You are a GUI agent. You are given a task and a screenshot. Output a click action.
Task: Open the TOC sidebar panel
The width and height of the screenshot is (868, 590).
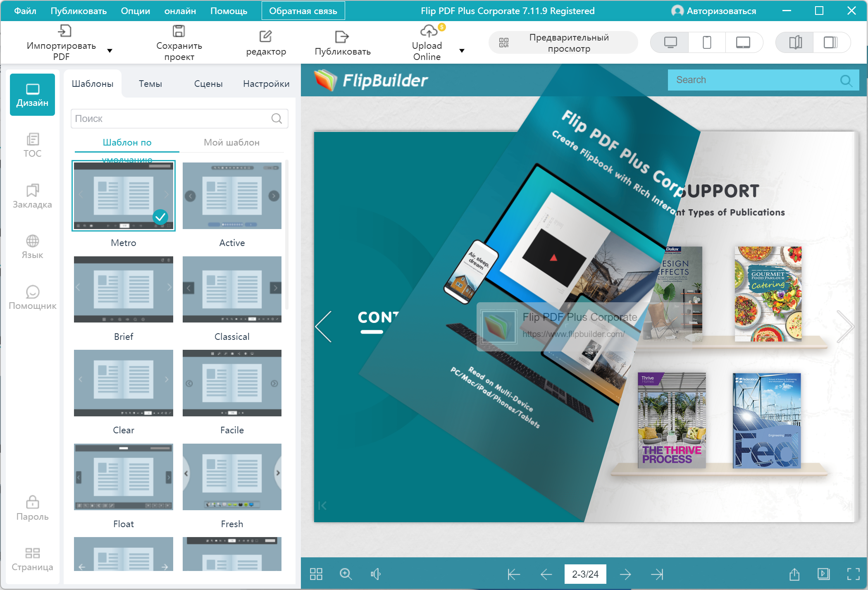pyautogui.click(x=32, y=145)
